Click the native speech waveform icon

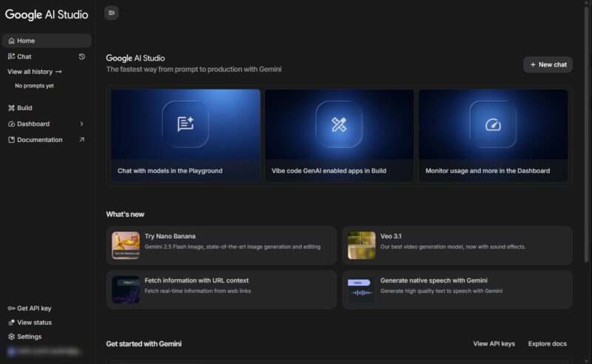pos(361,289)
